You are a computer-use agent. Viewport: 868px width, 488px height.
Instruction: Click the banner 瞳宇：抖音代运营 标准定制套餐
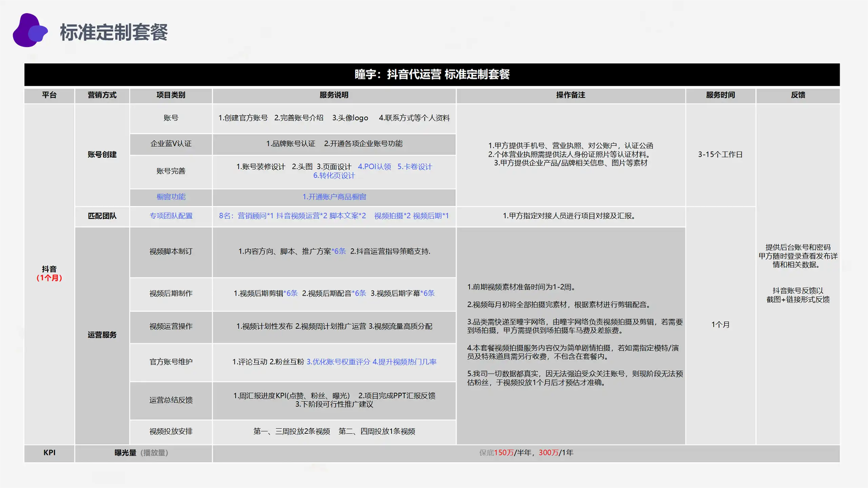432,74
